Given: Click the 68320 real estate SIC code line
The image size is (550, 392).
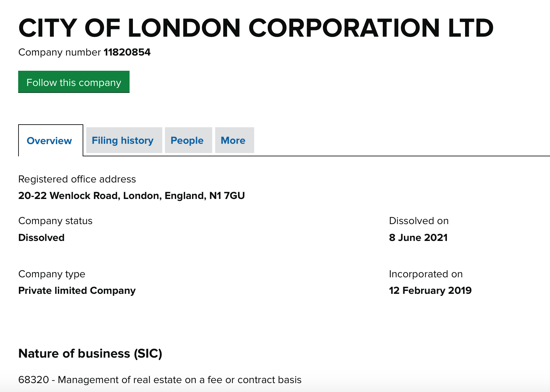Looking at the screenshot, I should tap(160, 380).
